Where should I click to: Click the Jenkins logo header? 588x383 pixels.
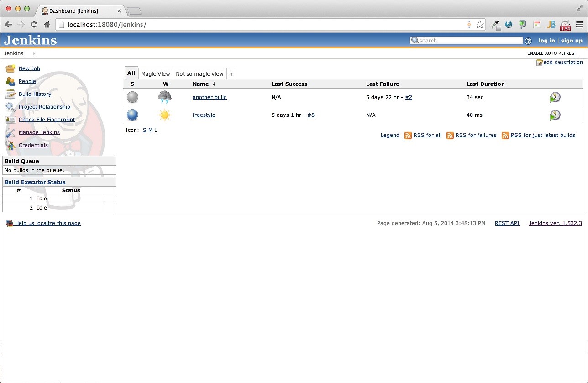point(31,40)
